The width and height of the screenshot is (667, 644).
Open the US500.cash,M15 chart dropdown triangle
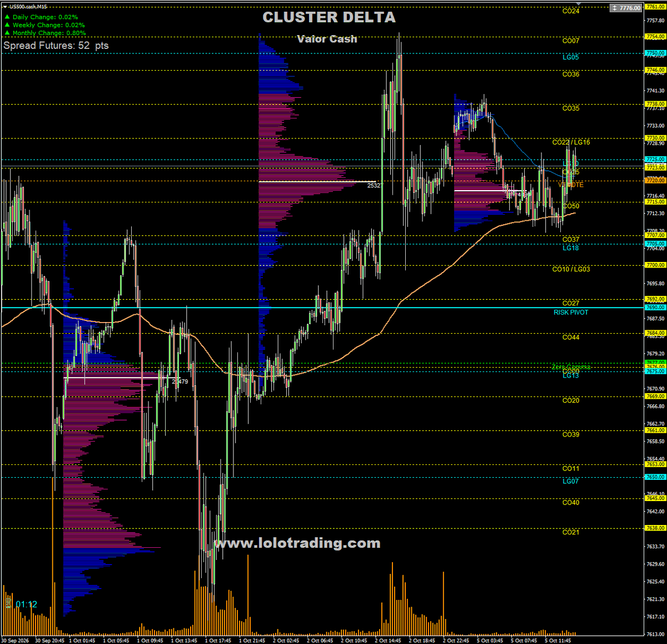pos(4,7)
